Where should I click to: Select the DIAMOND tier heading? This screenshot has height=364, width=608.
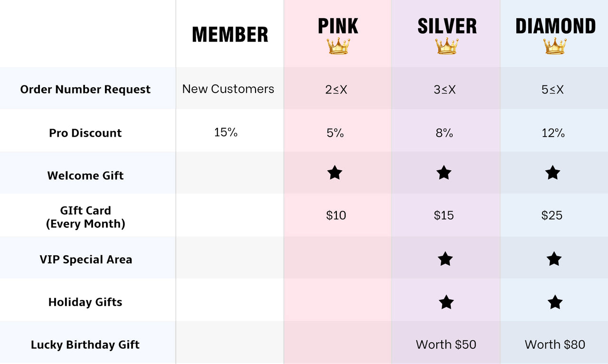pyautogui.click(x=556, y=26)
